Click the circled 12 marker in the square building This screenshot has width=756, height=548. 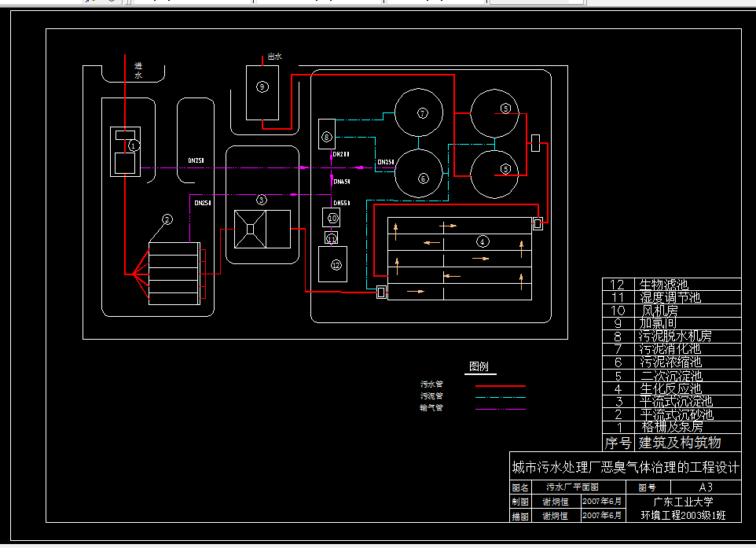click(x=336, y=265)
